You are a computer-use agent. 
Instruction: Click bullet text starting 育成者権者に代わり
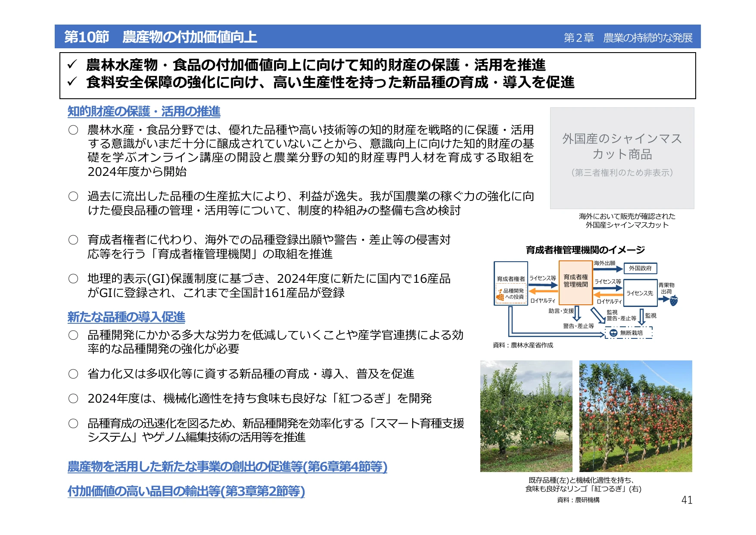pos(269,247)
